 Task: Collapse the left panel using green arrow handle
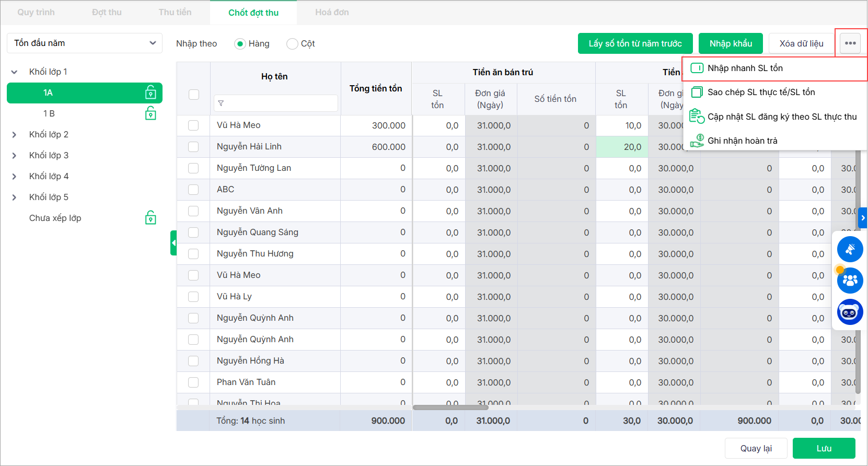173,243
